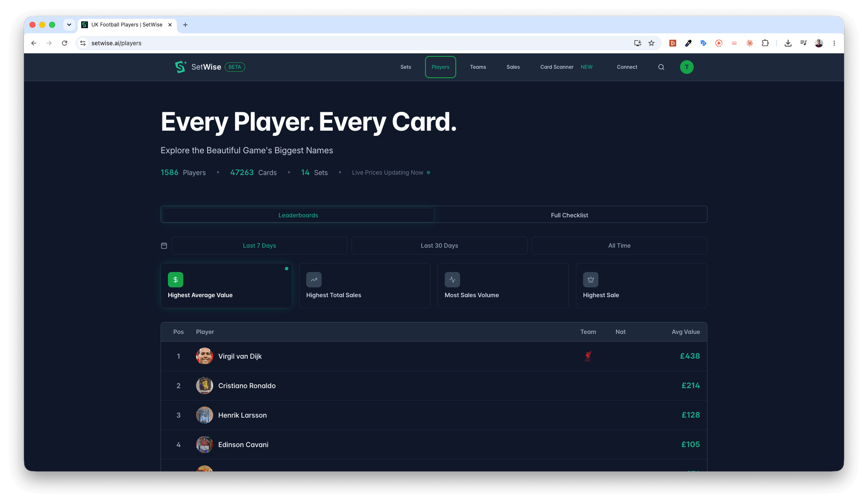Close the UK Football Players tab
This screenshot has height=503, width=868.
(x=170, y=25)
